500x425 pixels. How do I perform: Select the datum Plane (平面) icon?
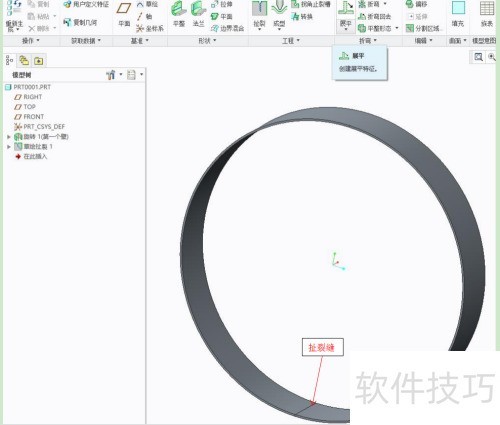[x=124, y=9]
